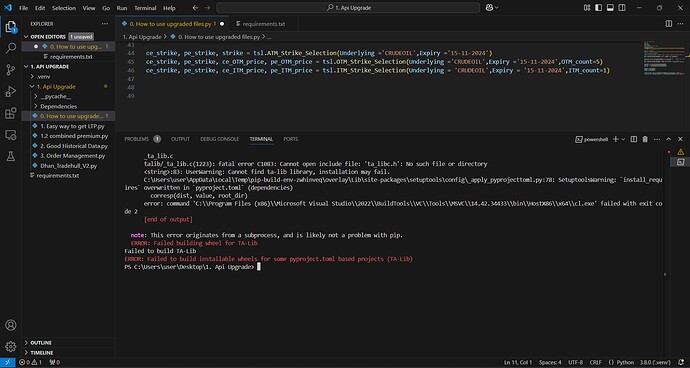The height and width of the screenshot is (368, 690).
Task: Open the Explorer view in activity bar
Action: [11, 27]
